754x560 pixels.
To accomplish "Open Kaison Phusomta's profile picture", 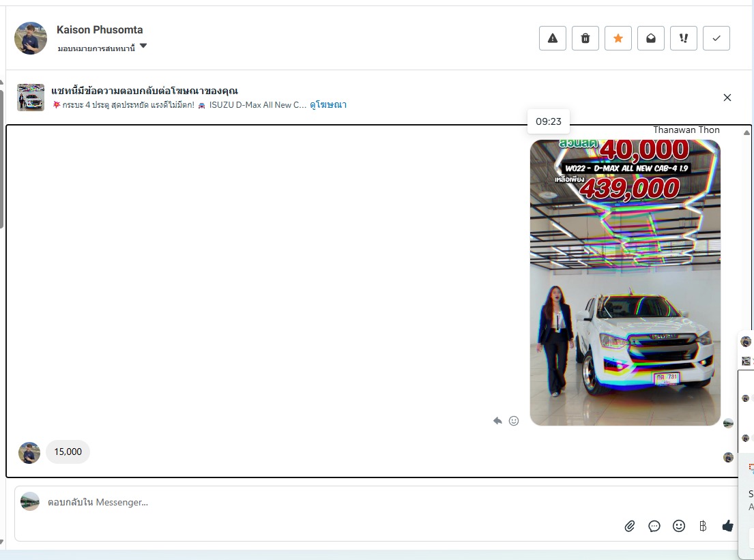I will pos(31,38).
